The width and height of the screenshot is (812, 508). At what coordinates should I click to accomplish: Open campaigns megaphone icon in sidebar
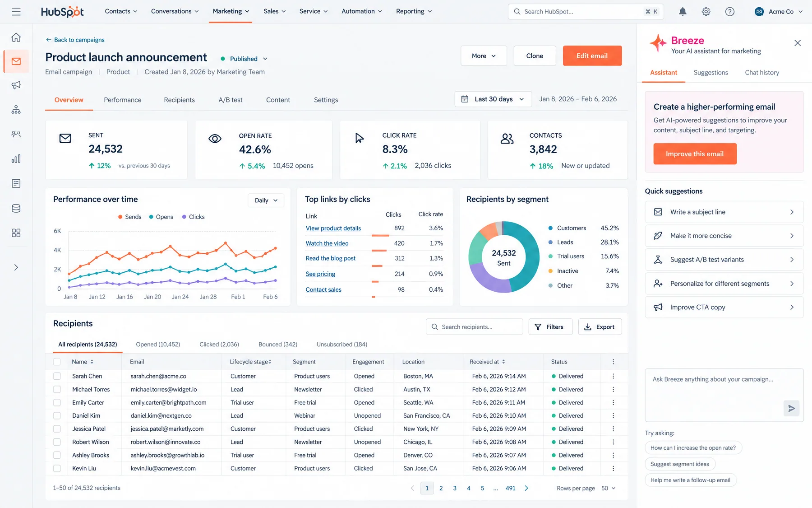tap(16, 85)
